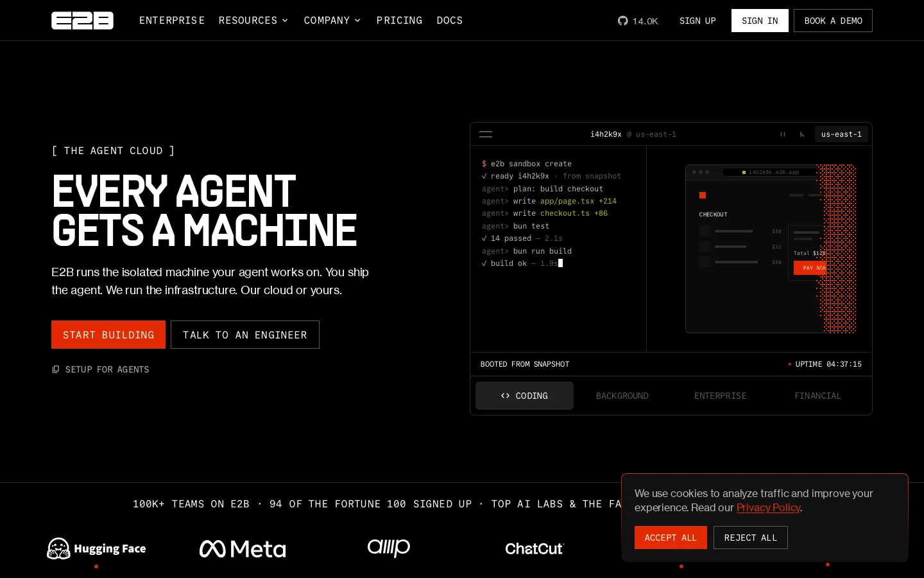
Task: Click the Book a Demo button
Action: click(x=833, y=21)
